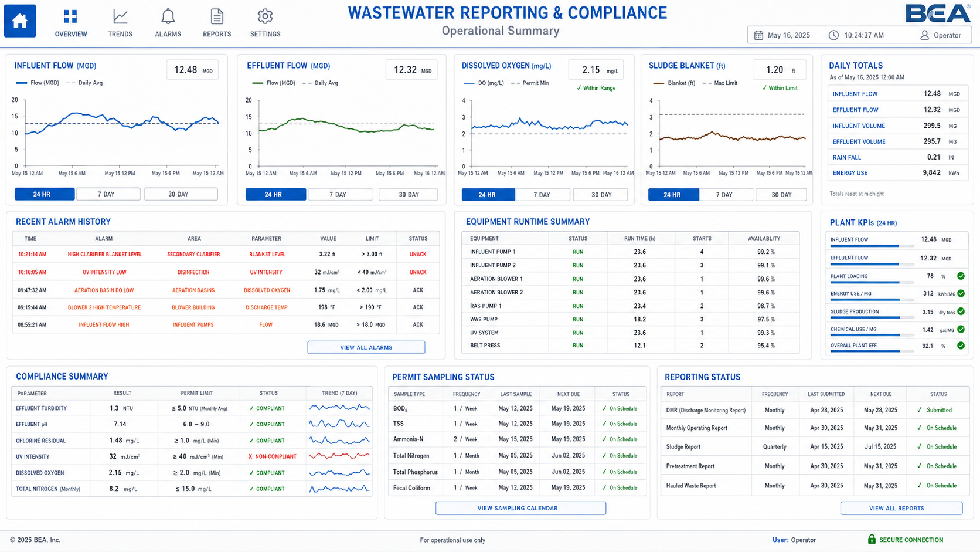
Task: Click the green lock Secure Connection icon
Action: click(872, 539)
